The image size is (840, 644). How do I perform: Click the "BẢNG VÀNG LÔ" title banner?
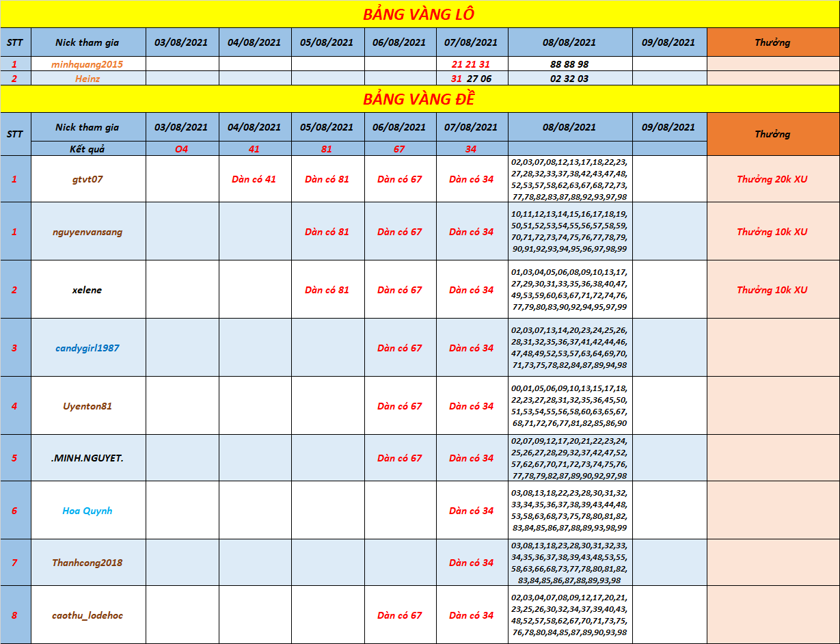[418, 14]
